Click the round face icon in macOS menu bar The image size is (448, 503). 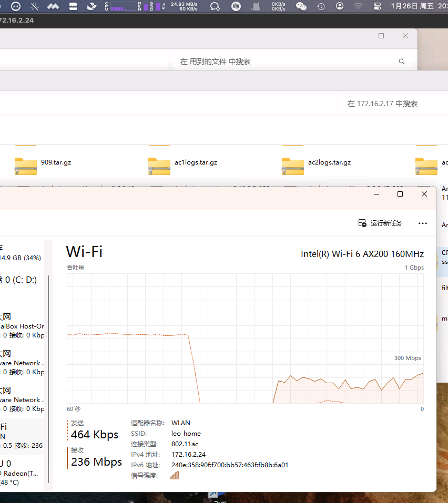(16, 6)
